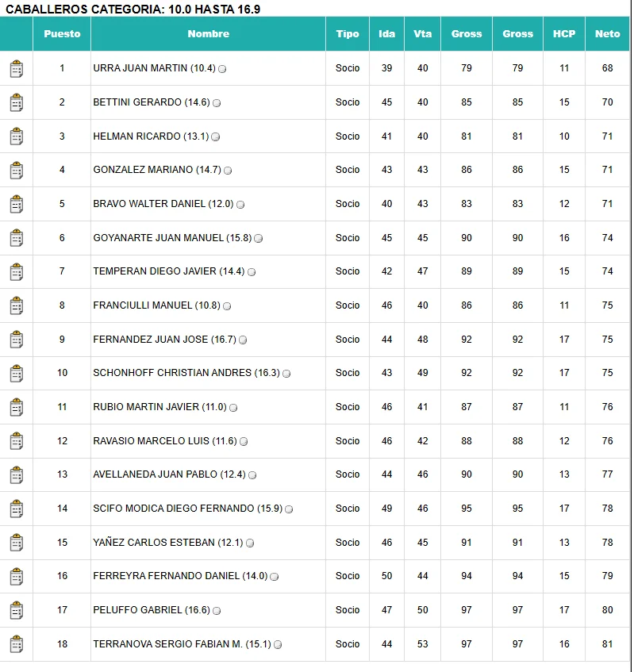Open scorecard icon for FRANCIULLI MANUEL

[17, 305]
